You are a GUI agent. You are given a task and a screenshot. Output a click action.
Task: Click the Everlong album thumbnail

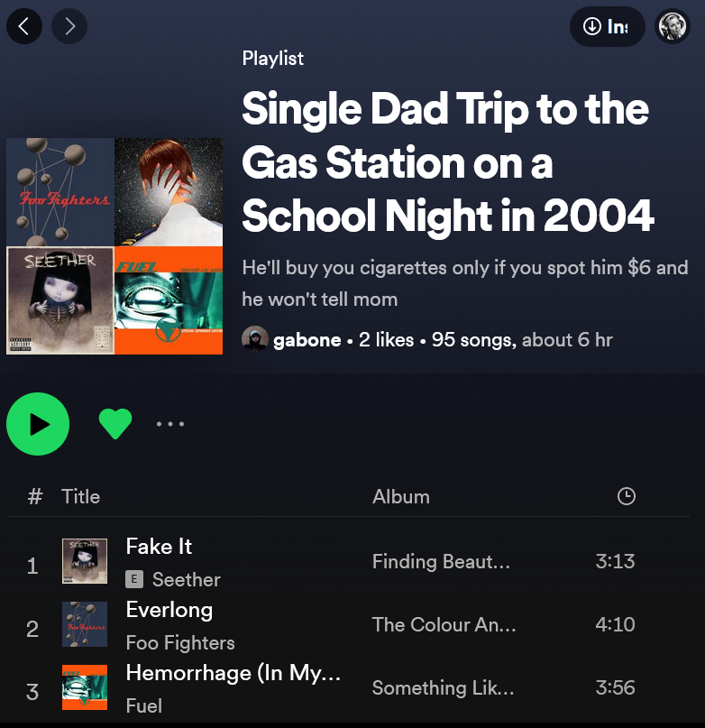click(x=85, y=624)
